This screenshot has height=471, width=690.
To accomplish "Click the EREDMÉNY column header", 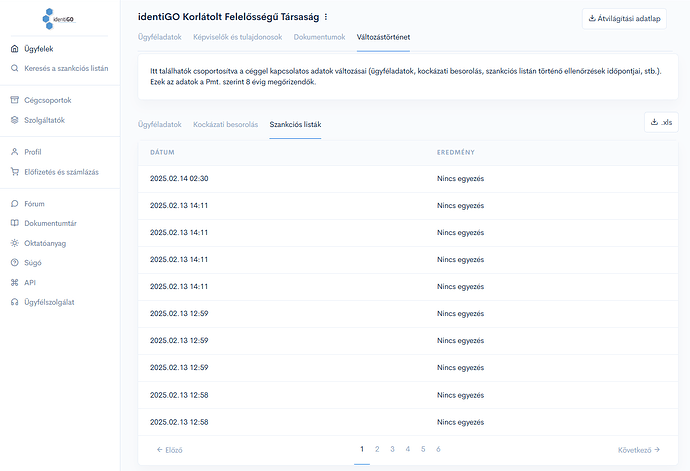I will [x=455, y=152].
